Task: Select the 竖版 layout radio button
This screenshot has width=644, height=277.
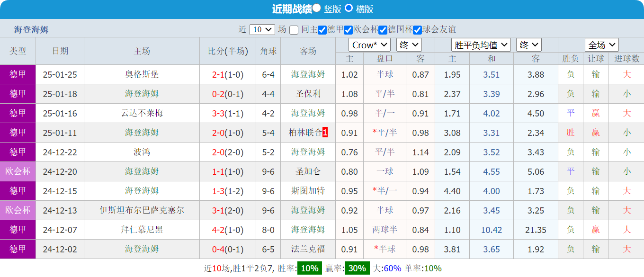Action: point(316,8)
